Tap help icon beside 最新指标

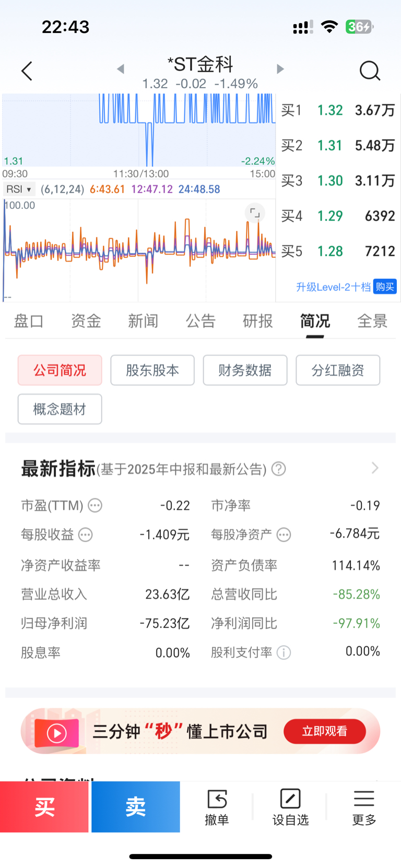click(279, 469)
